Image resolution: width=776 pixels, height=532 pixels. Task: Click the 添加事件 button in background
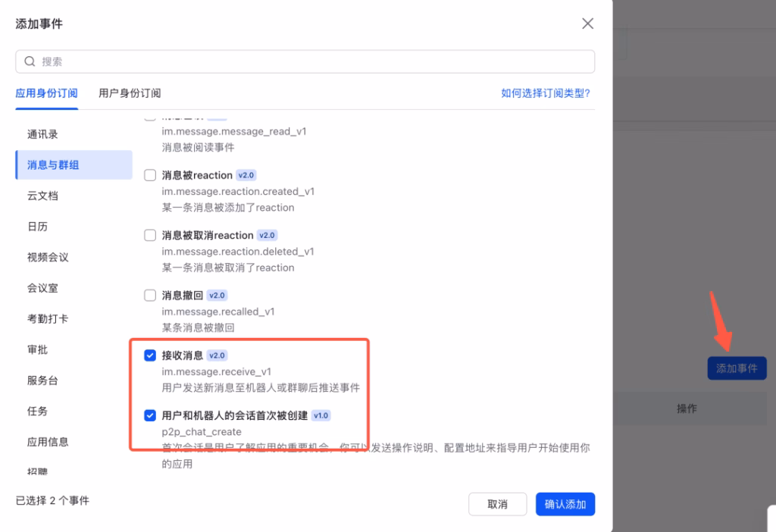tap(737, 368)
